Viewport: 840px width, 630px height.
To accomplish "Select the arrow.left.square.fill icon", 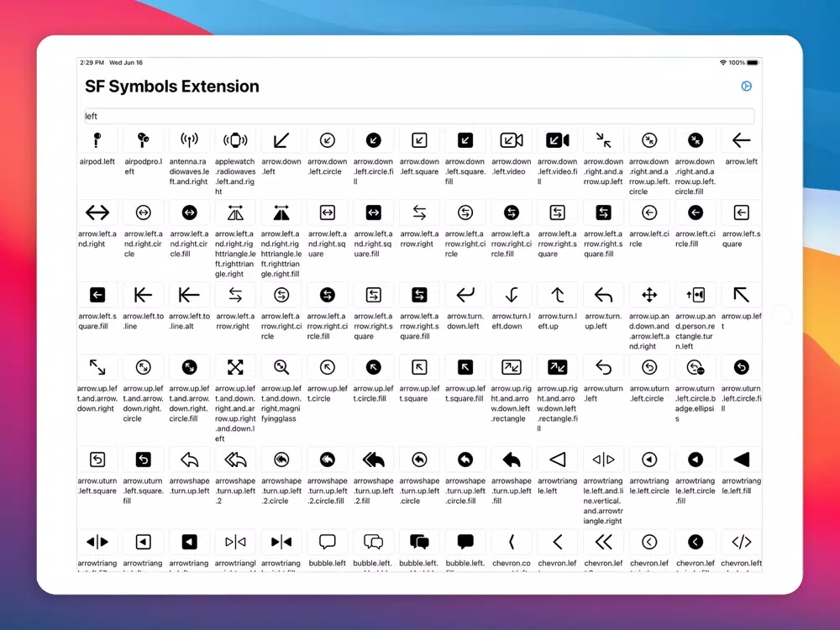I will (97, 295).
